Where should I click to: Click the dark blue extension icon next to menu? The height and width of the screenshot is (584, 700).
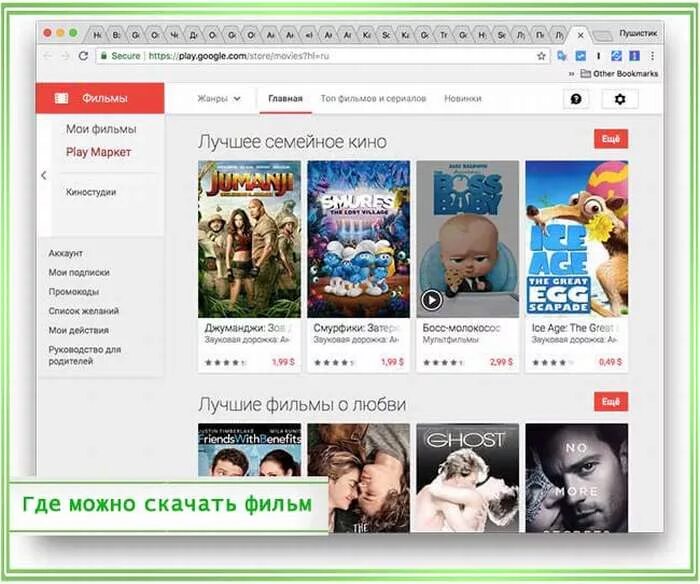[x=634, y=56]
